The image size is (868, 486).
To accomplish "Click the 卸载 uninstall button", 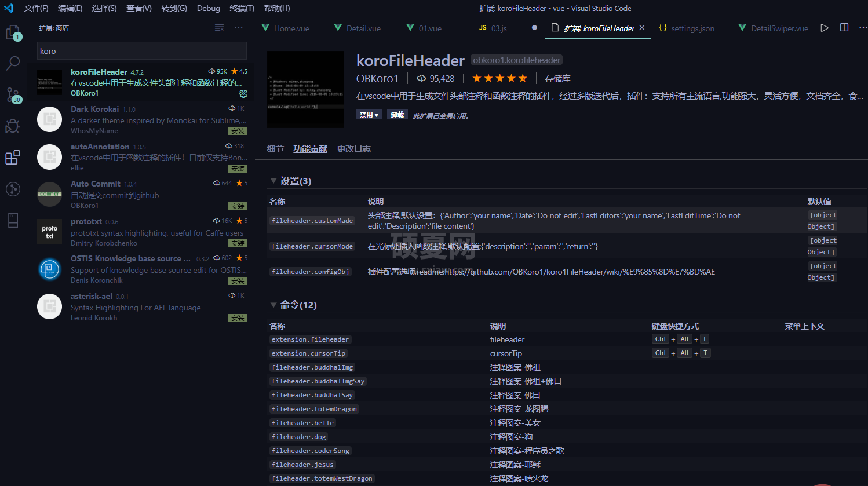I will tap(397, 115).
